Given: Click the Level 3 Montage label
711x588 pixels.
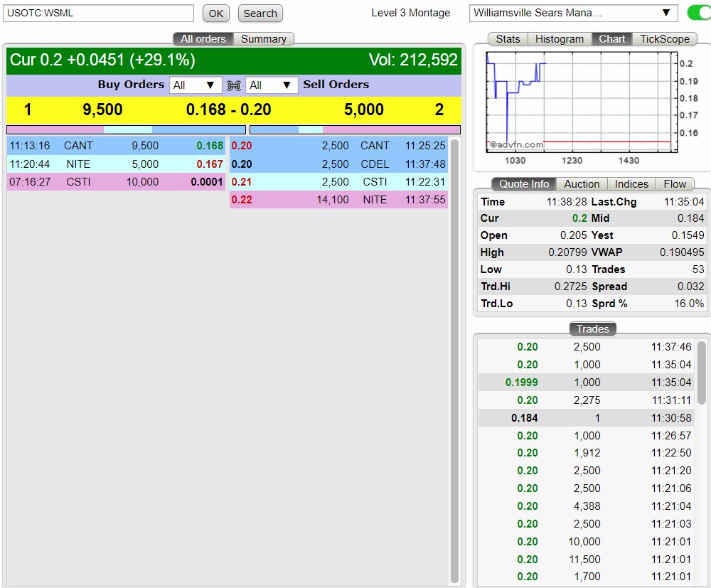Looking at the screenshot, I should 411,13.
